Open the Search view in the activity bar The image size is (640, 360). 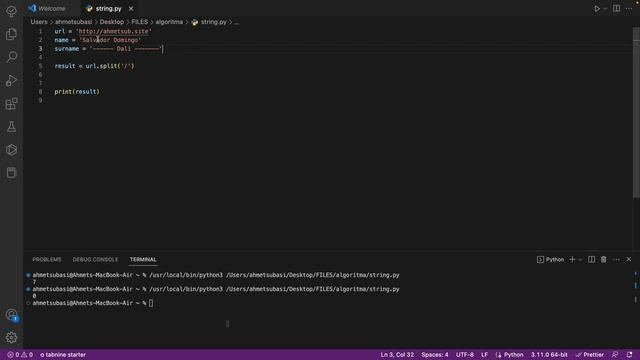point(11,57)
